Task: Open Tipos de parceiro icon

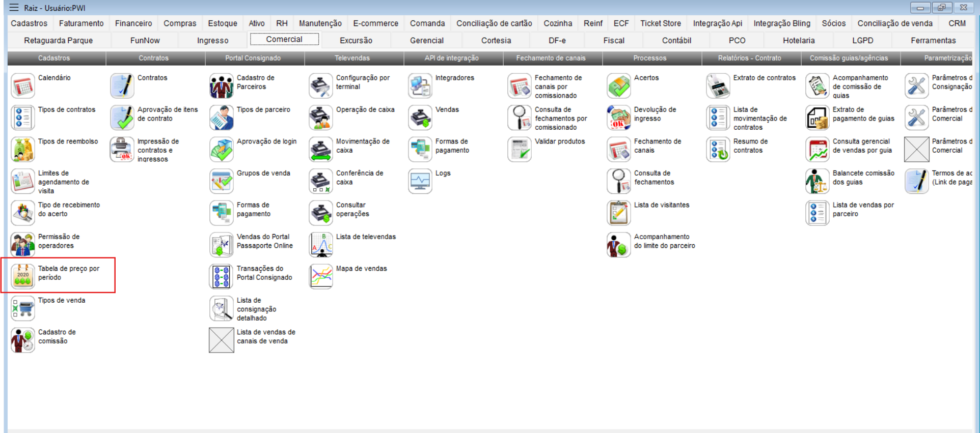Action: tap(222, 118)
